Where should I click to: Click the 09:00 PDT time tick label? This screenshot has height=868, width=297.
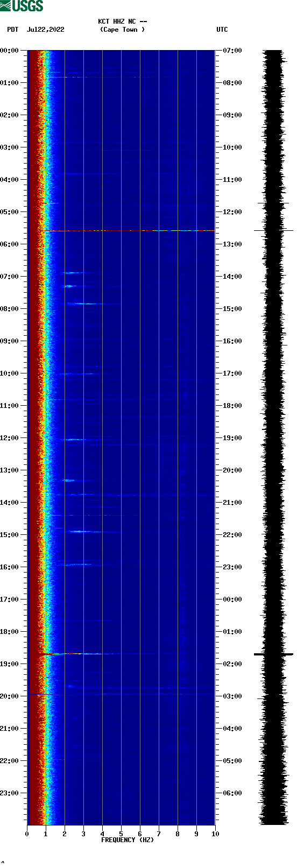pyautogui.click(x=10, y=341)
